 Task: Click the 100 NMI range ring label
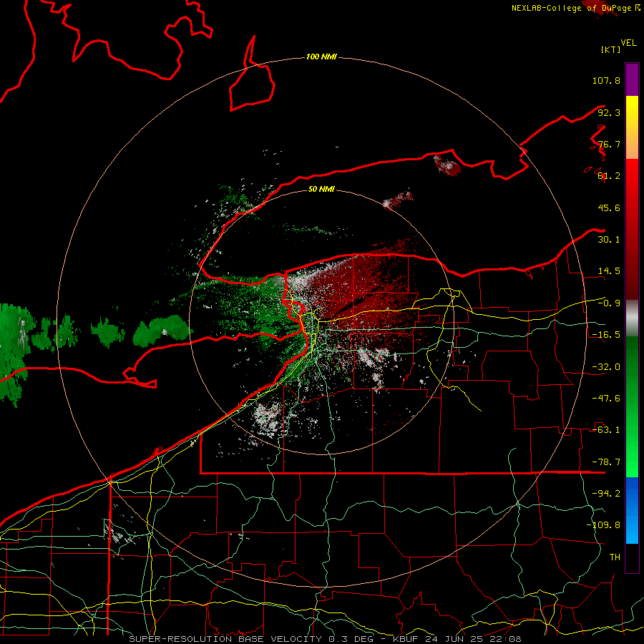[321, 57]
